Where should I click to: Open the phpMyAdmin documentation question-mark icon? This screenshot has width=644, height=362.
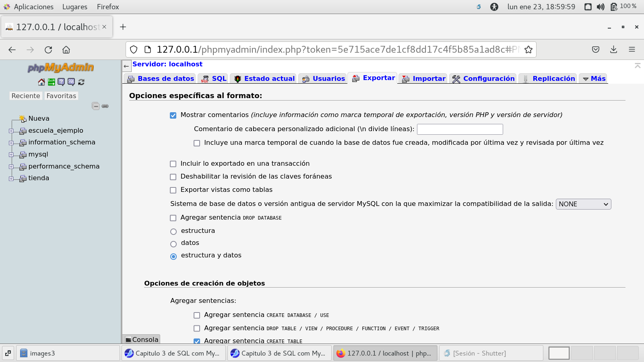pyautogui.click(x=61, y=82)
